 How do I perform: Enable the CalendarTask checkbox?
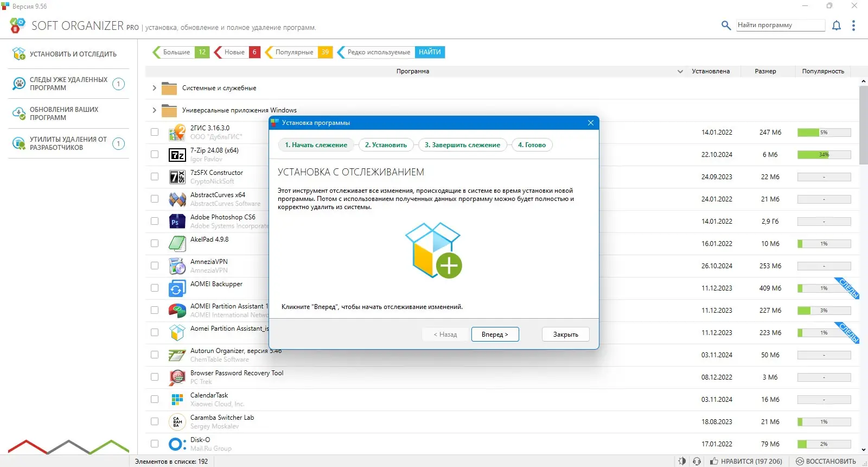pyautogui.click(x=155, y=399)
